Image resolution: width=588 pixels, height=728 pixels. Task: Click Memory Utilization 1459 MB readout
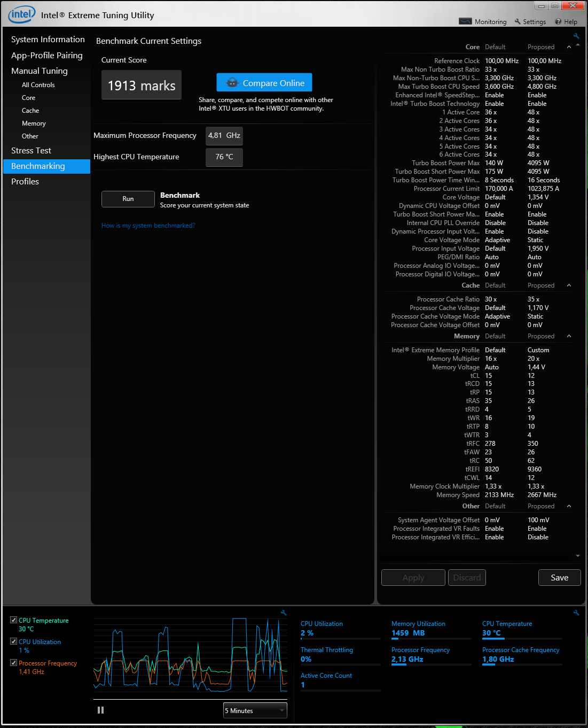coord(431,629)
